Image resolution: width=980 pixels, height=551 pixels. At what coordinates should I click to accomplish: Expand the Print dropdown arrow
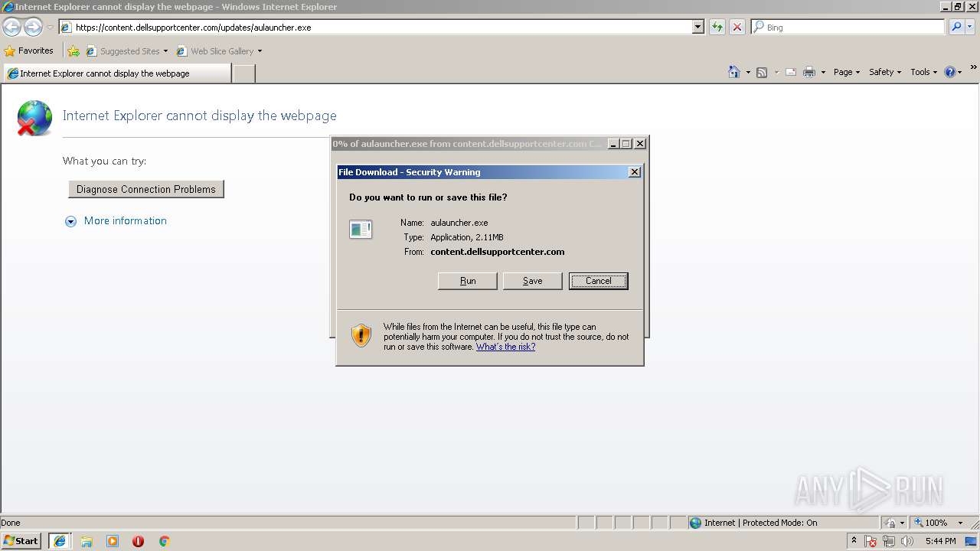click(823, 72)
